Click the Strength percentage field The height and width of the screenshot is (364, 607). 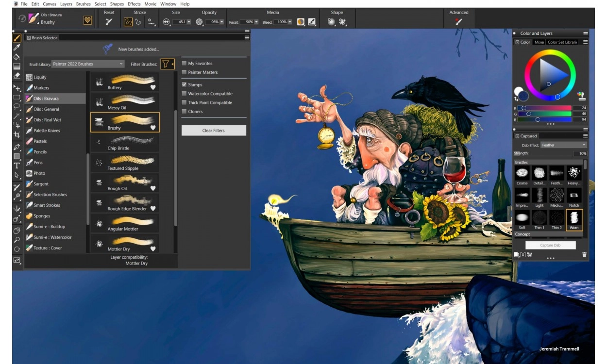coord(580,153)
